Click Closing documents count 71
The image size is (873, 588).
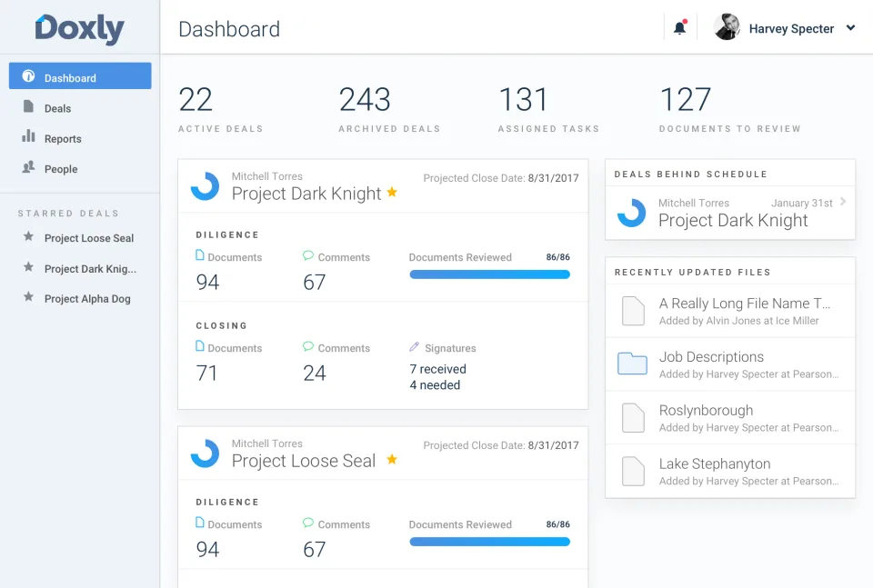tap(206, 373)
